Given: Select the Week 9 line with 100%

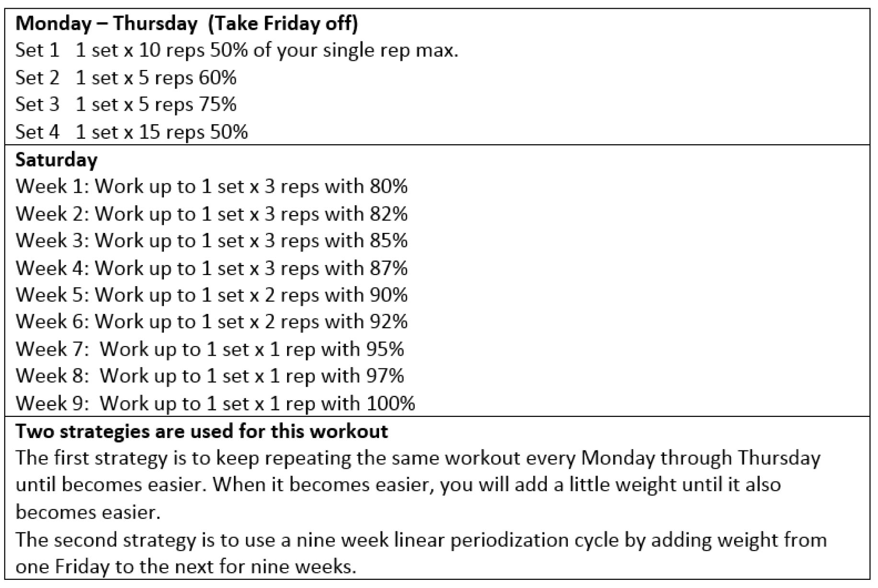Looking at the screenshot, I should [x=215, y=403].
